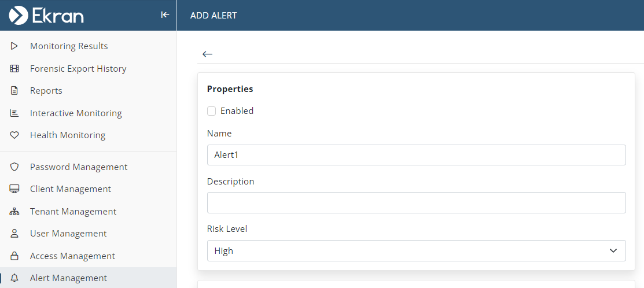Click the Access Management lock icon
This screenshot has height=288, width=644.
coord(14,256)
